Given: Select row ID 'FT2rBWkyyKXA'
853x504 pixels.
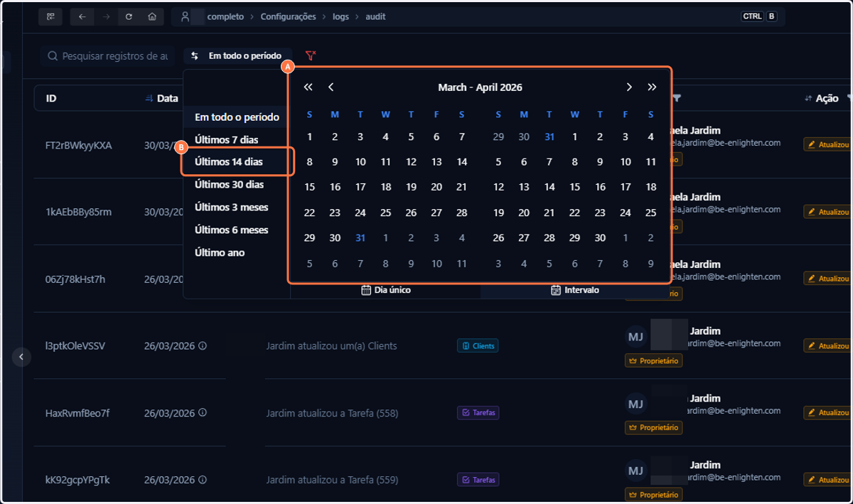Looking at the screenshot, I should tap(79, 146).
